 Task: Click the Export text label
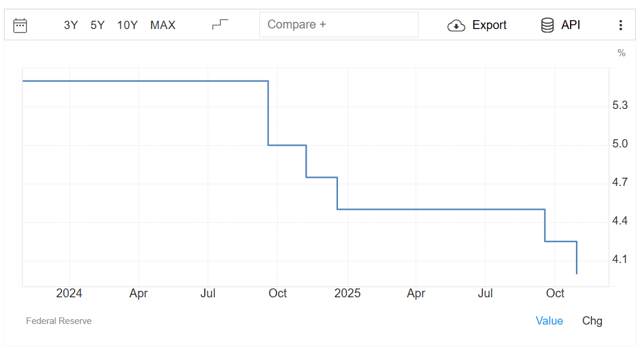pyautogui.click(x=490, y=25)
